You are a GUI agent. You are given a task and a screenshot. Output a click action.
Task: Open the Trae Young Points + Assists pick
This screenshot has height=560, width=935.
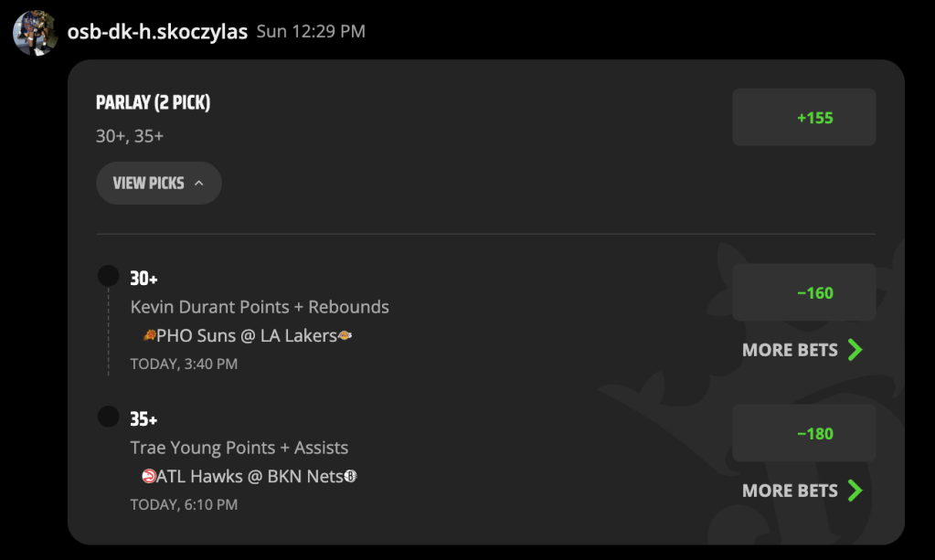[239, 448]
